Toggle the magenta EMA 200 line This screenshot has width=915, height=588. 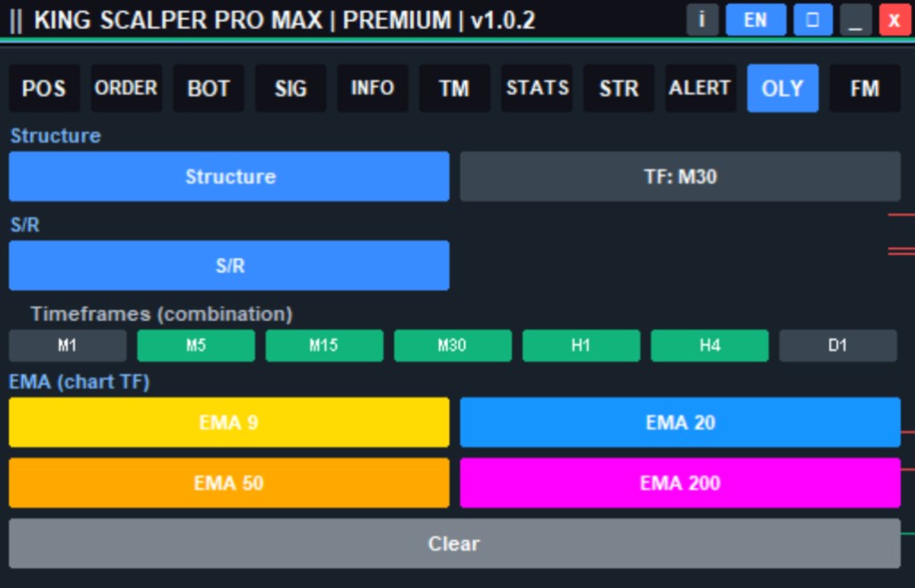[680, 483]
